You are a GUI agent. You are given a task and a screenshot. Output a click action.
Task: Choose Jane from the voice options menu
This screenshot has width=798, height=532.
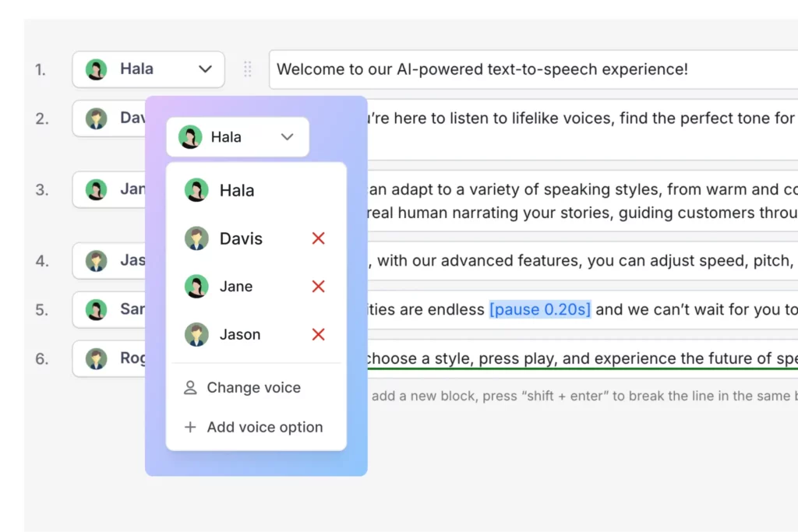point(237,286)
